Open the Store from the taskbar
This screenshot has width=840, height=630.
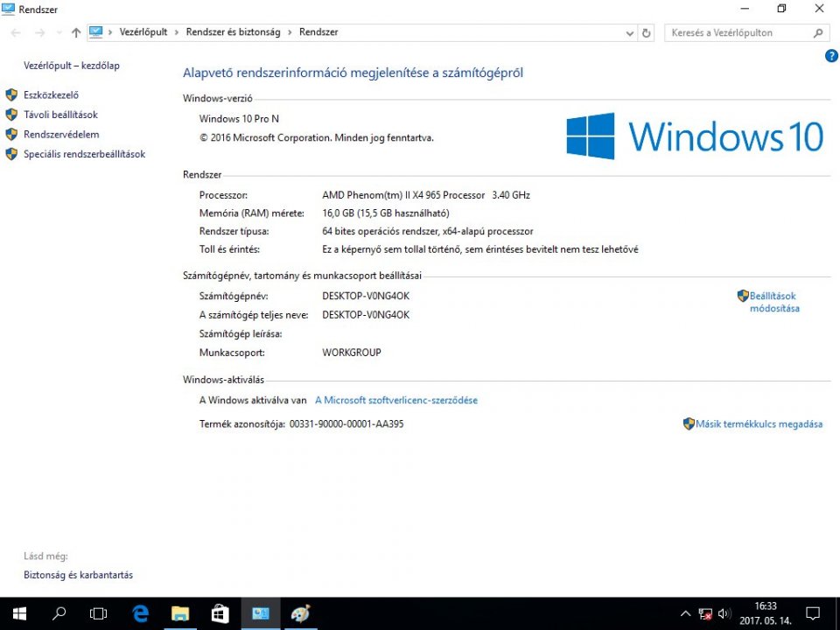[220, 614]
